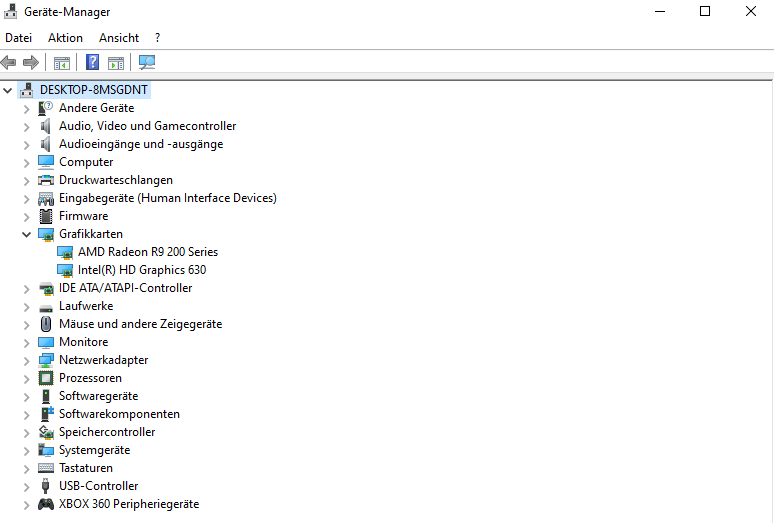This screenshot has width=774, height=523.
Task: Open the Datei menu
Action: (x=18, y=38)
